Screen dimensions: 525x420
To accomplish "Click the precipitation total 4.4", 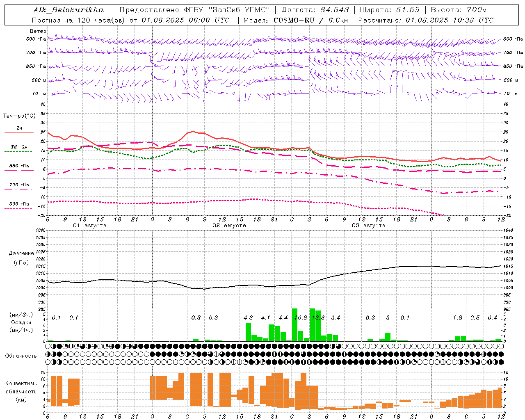I will [283, 318].
